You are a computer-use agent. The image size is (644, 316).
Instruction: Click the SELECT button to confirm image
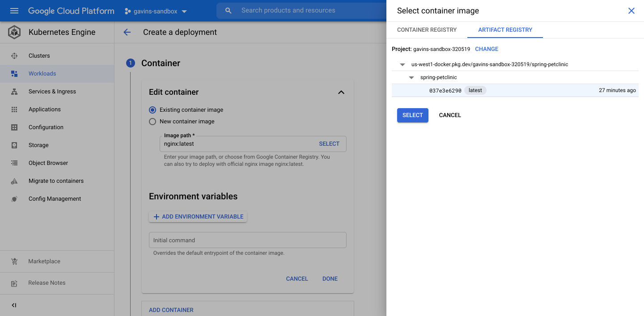pos(412,115)
